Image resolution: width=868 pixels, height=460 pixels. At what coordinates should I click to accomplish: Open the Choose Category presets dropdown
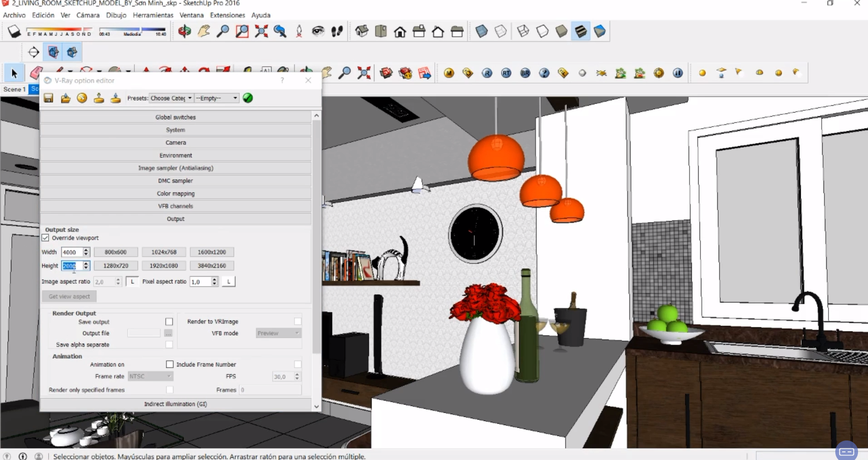click(x=171, y=98)
